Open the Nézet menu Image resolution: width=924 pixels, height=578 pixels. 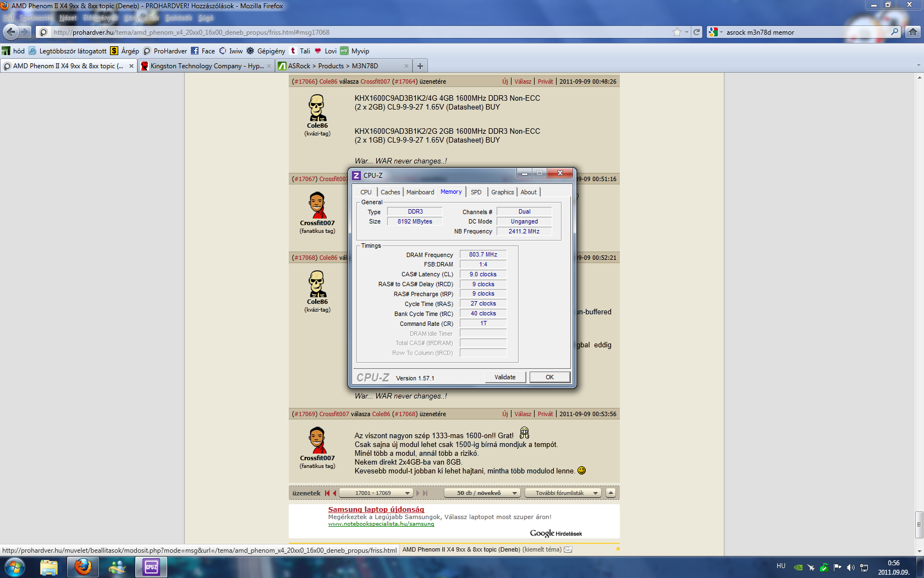[x=68, y=18]
